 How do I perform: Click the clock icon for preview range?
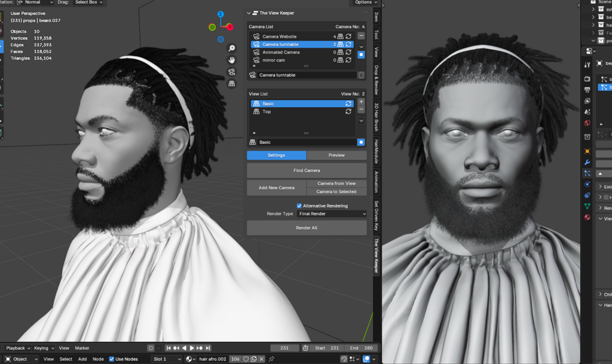click(305, 348)
